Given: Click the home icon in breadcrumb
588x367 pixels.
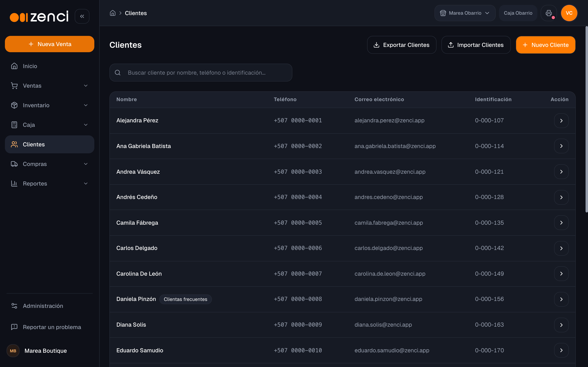Looking at the screenshot, I should coord(112,13).
